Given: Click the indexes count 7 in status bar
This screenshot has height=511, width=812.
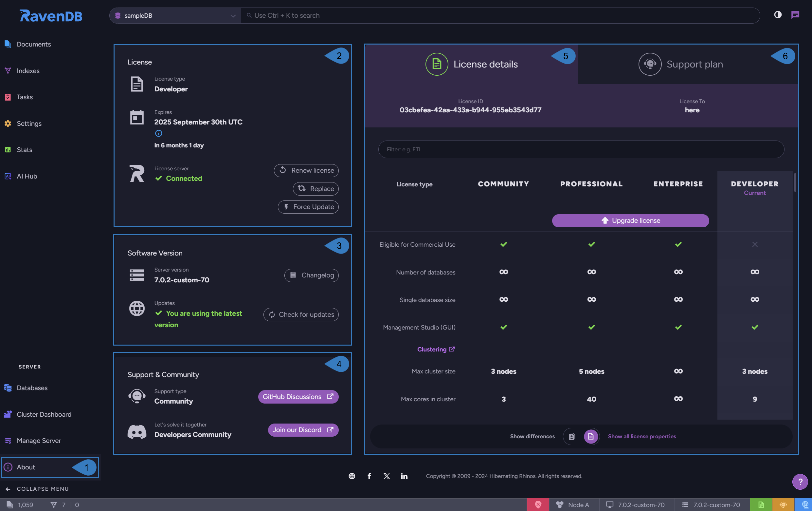Looking at the screenshot, I should click(x=58, y=504).
